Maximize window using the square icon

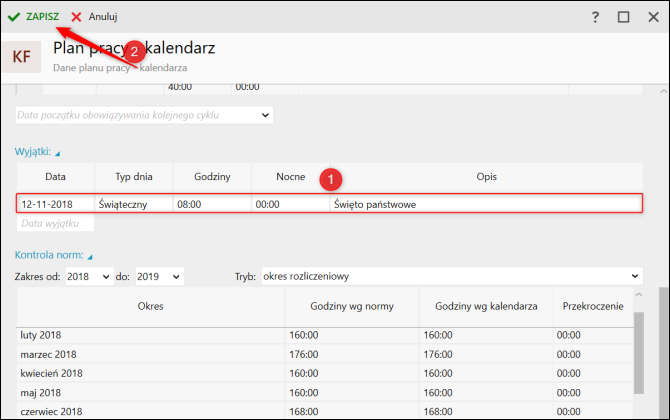coord(623,17)
